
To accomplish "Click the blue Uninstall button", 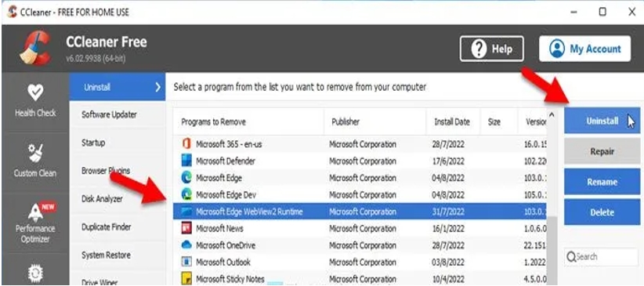I will pyautogui.click(x=602, y=121).
